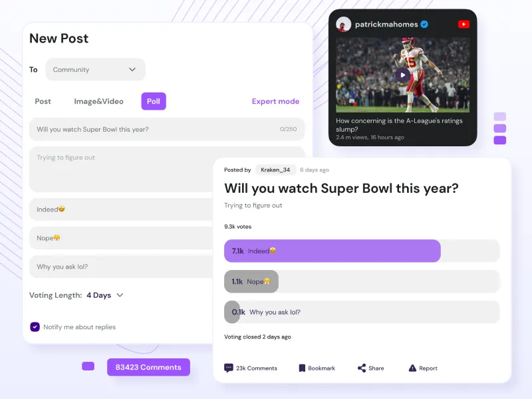532x399 pixels.
Task: Click the Report warning triangle icon
Action: [412, 368]
